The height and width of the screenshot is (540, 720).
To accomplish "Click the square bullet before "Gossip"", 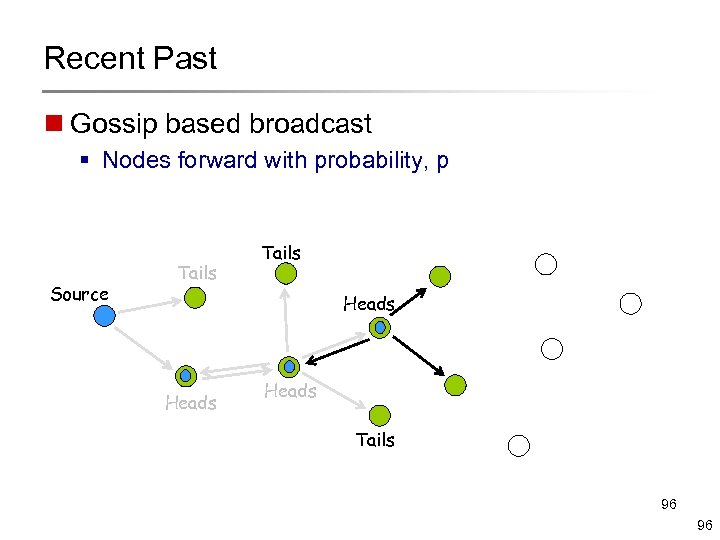I will pyautogui.click(x=53, y=125).
